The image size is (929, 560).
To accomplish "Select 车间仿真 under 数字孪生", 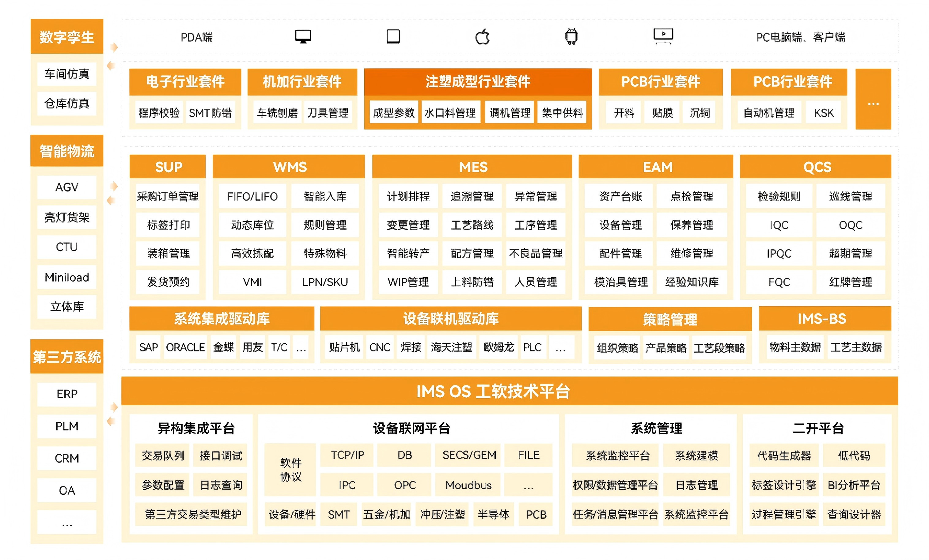I will coord(67,74).
